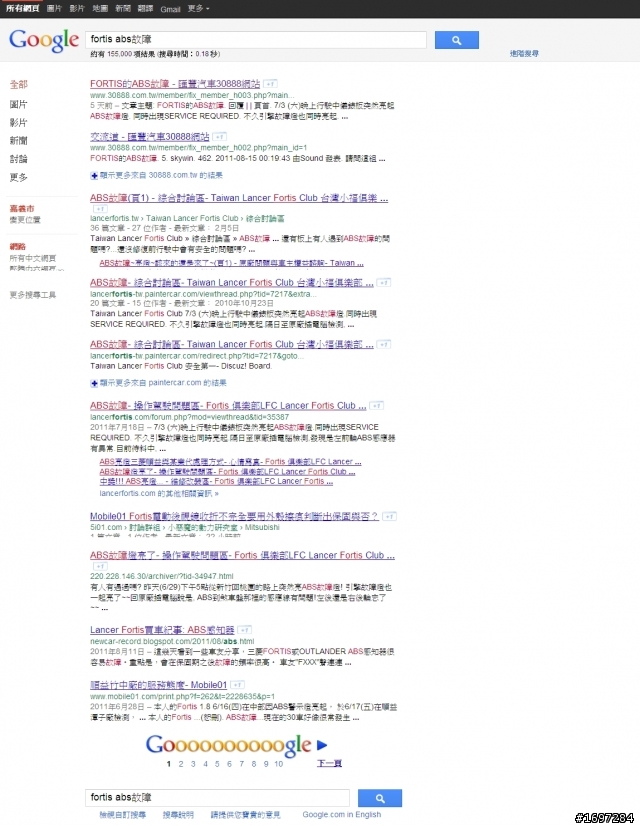Click +1 button beside ABS故障-操作駕駛問題區 result

pos(376,406)
